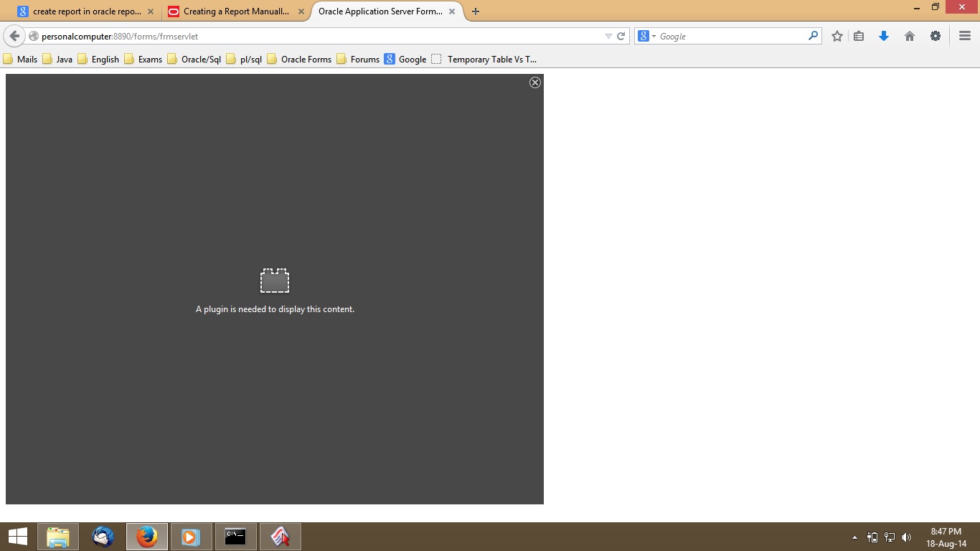This screenshot has width=980, height=551.
Task: Open the Oracle Forms bookmarks folder
Action: pos(299,59)
